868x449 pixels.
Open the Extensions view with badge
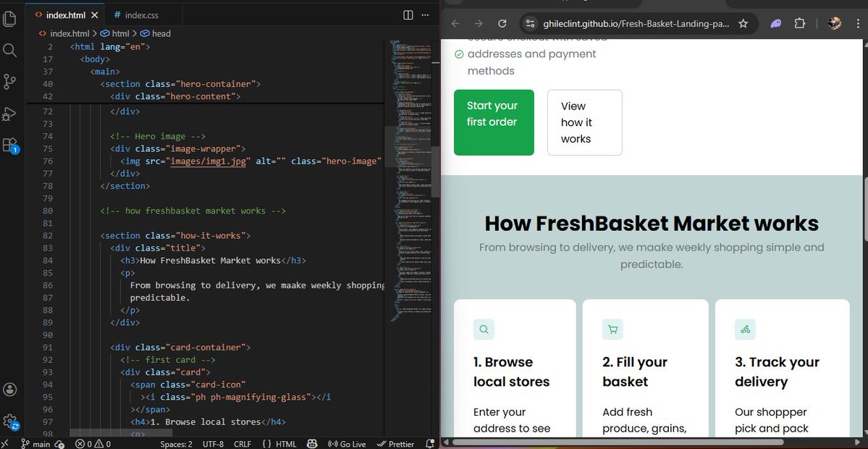coord(10,145)
